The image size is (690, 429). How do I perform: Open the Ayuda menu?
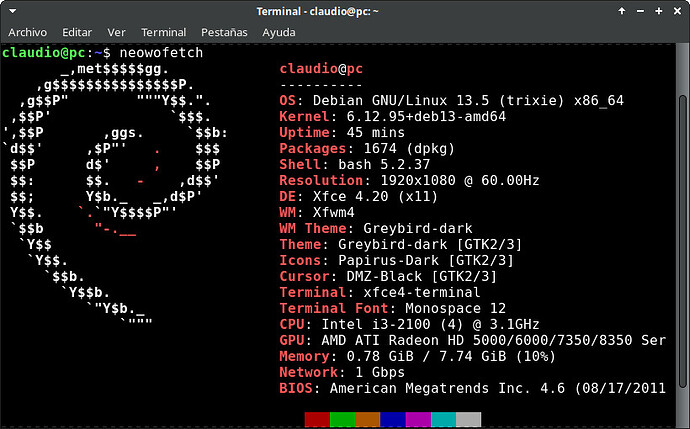(x=279, y=32)
